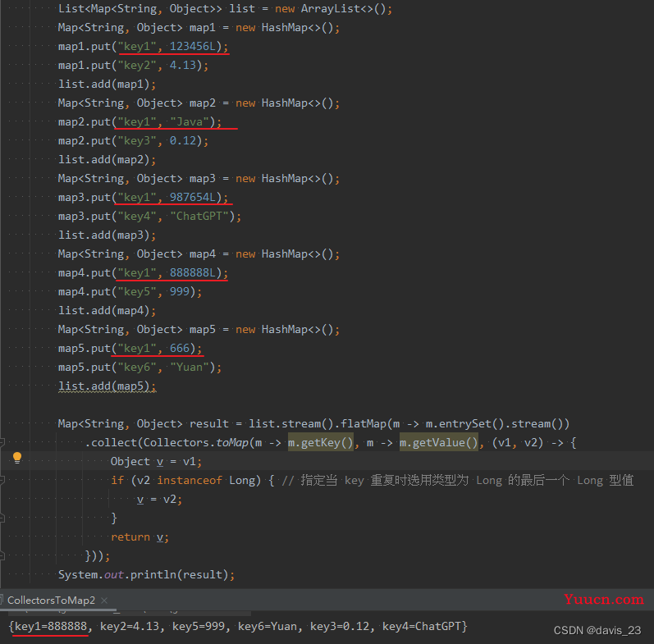Click key5=999 in the console output

pos(199,627)
